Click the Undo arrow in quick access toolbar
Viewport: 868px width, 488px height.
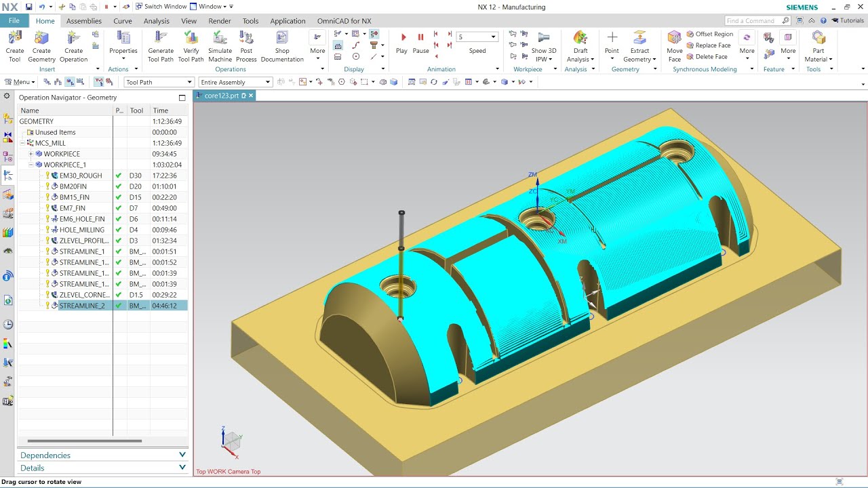point(42,6)
